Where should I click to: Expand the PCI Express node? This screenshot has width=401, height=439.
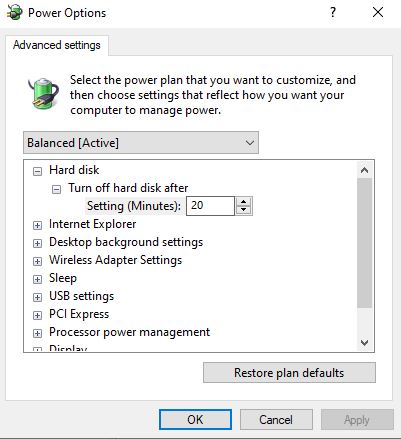click(37, 315)
